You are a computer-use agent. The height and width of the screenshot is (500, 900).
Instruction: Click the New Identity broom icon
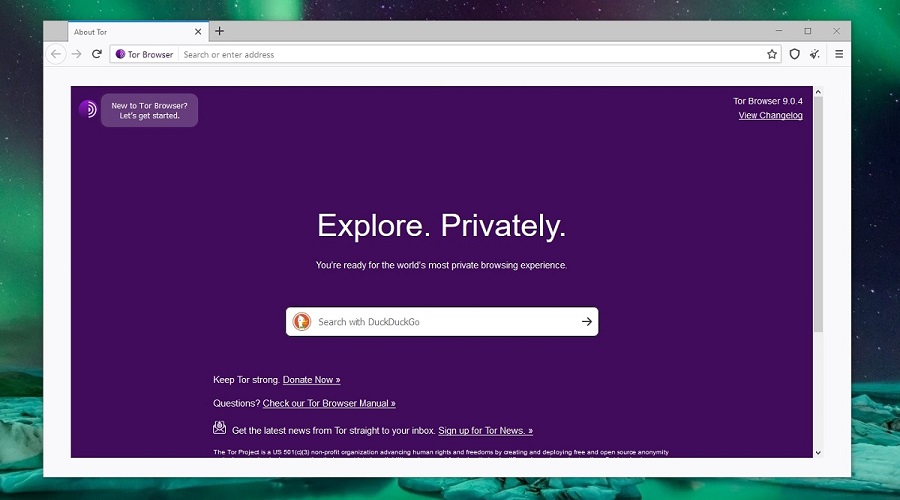[x=816, y=54]
